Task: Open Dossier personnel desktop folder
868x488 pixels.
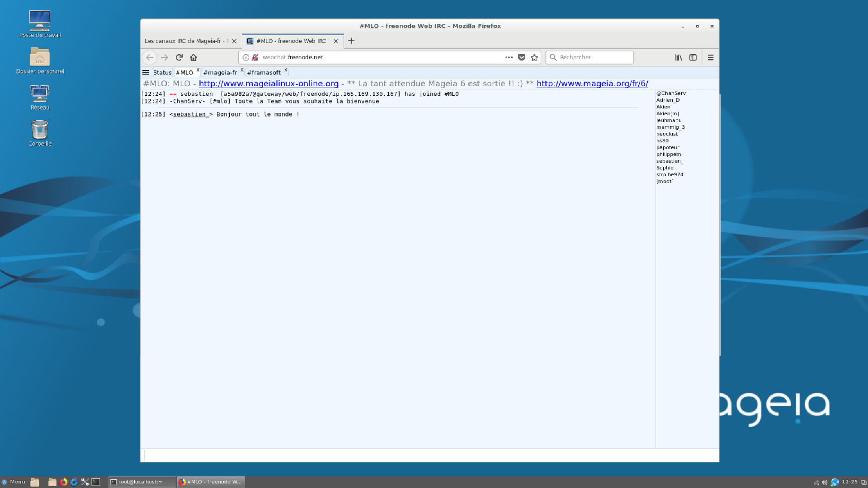Action: point(40,60)
